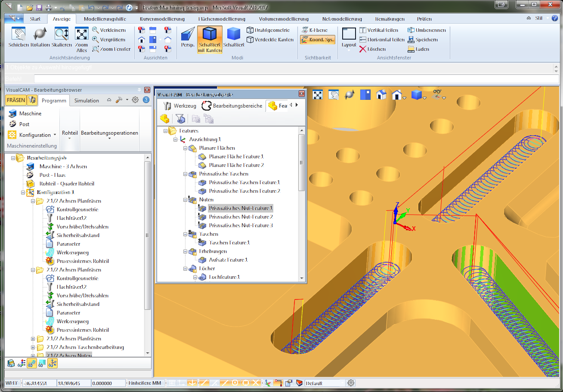
Task: Click the fit-view icon in the viewport toolbar
Action: coord(317,94)
